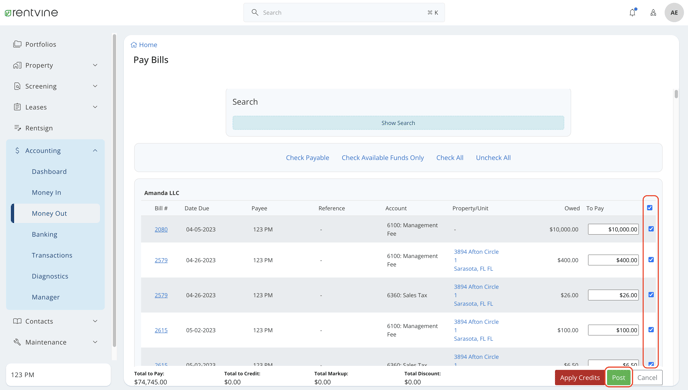Click the Rentvine logo

[31, 12]
